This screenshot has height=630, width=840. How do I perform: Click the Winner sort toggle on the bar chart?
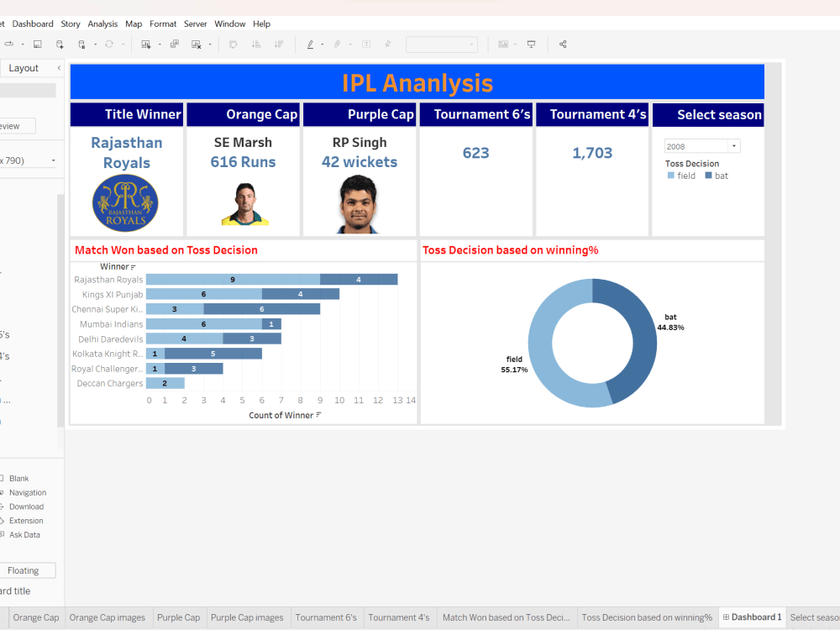(131, 266)
